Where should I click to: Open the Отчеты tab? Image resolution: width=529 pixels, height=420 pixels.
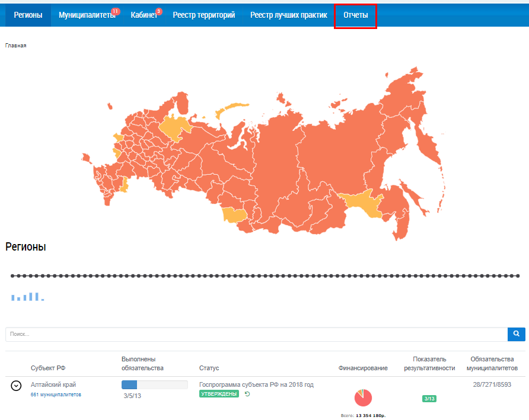pos(355,15)
